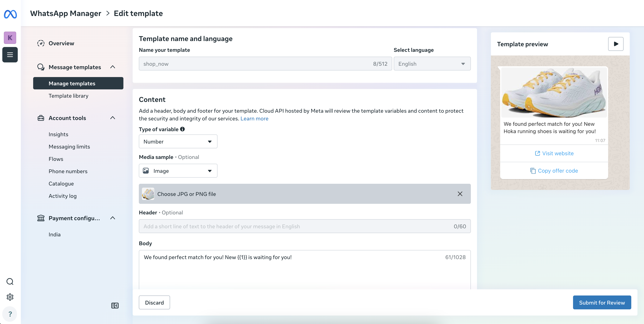Open the hamburger navigation menu
The image size is (644, 324).
(x=10, y=55)
